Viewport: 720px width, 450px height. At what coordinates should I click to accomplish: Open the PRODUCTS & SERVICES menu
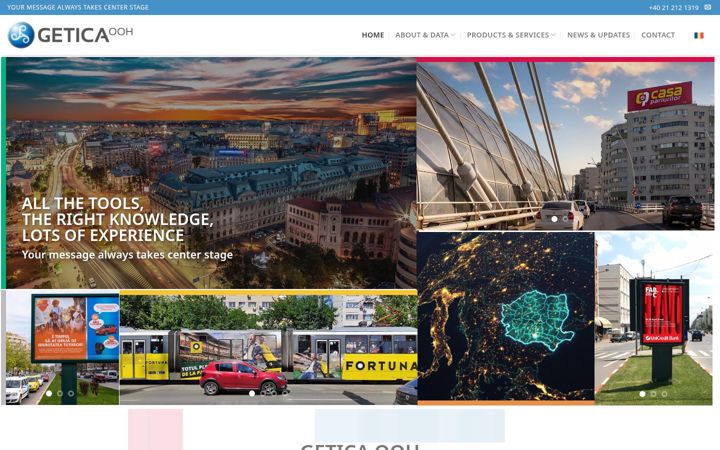click(507, 35)
